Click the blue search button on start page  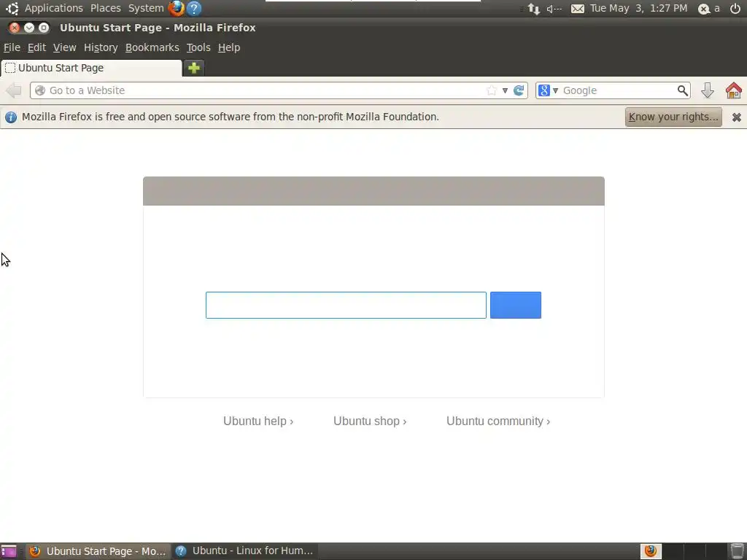(x=516, y=306)
